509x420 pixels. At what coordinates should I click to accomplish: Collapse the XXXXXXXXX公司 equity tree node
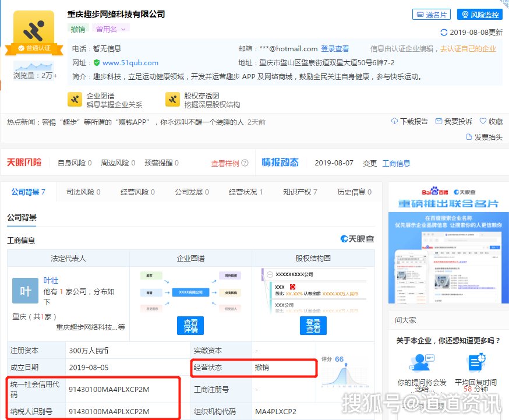(x=268, y=274)
